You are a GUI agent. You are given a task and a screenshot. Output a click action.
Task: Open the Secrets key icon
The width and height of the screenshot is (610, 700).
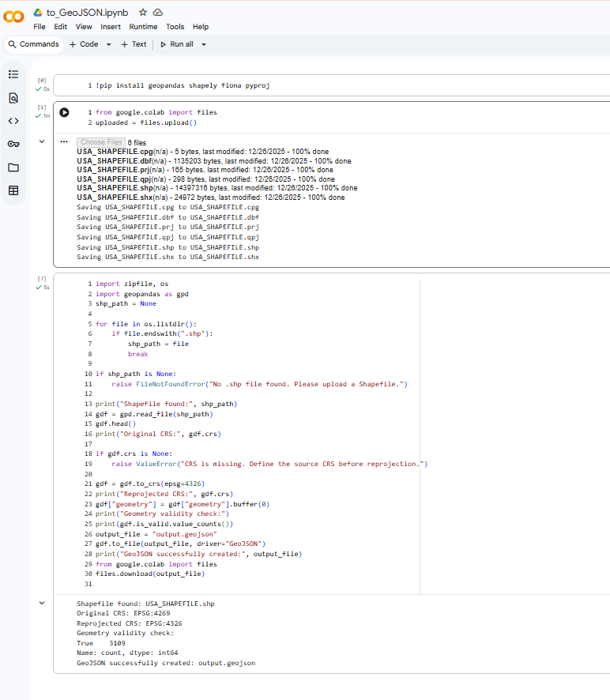point(13,144)
